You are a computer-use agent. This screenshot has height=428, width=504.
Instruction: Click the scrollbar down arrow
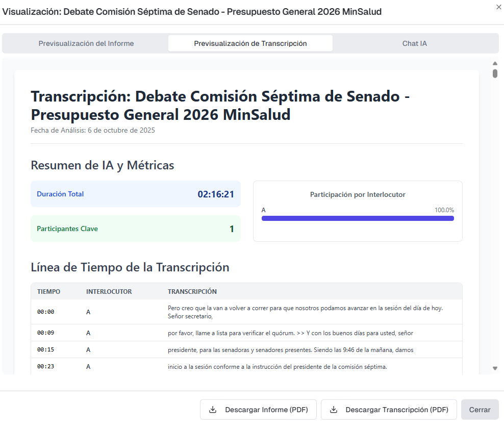(494, 367)
